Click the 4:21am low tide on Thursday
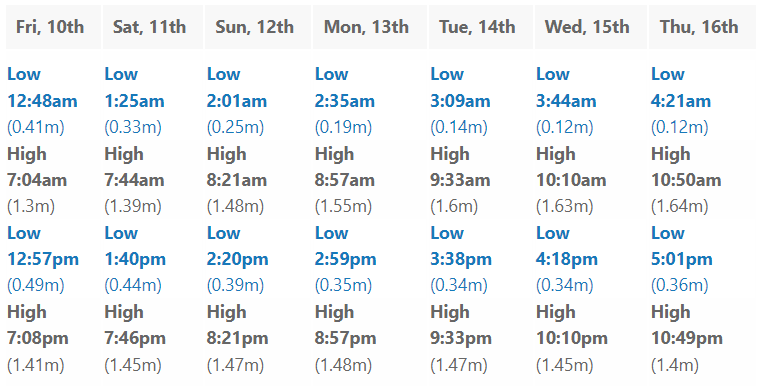Screen dimensions: 760x387 tap(681, 101)
